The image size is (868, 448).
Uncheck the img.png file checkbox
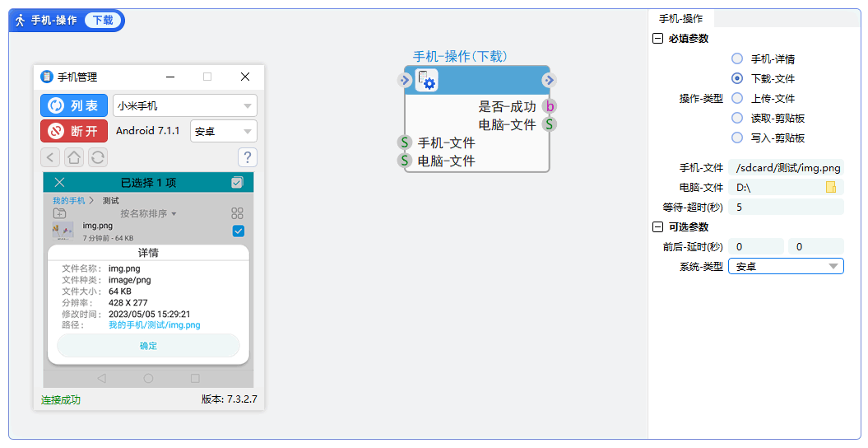238,231
